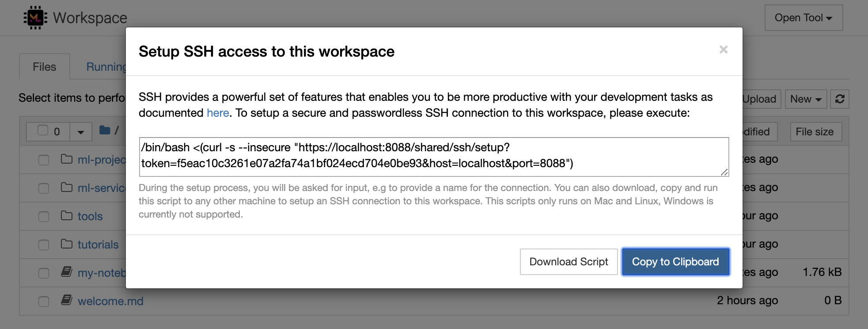Click the tools folder icon
This screenshot has width=868, height=329.
click(67, 216)
